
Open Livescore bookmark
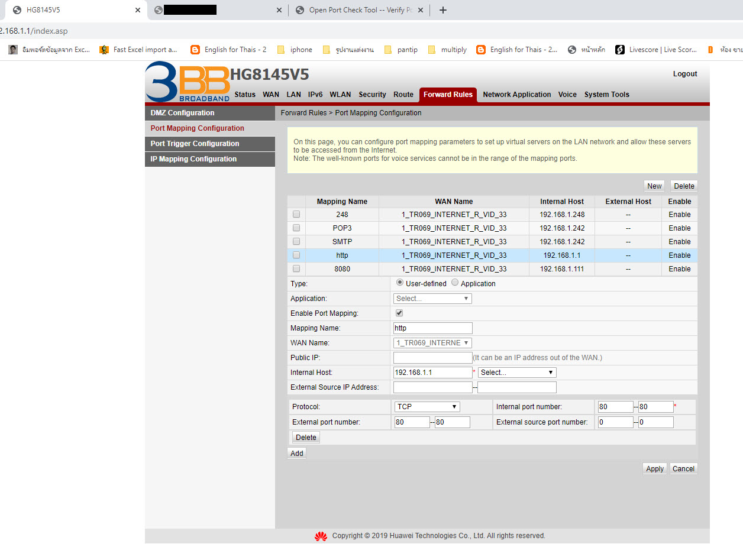pos(656,50)
